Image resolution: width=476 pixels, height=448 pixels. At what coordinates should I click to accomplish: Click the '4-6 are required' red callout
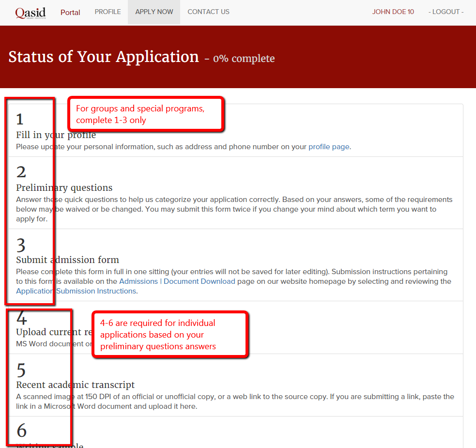(x=169, y=335)
